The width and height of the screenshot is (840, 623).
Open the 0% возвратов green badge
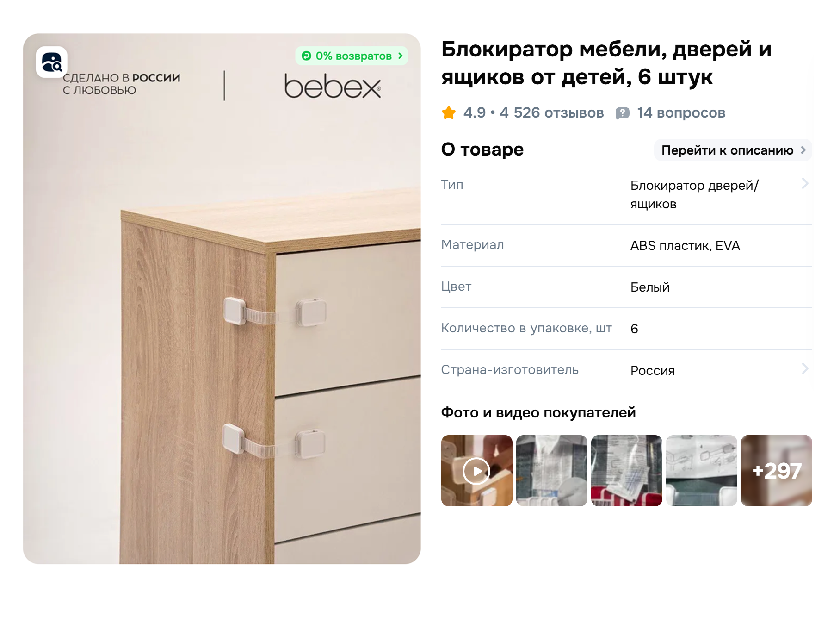tap(352, 56)
